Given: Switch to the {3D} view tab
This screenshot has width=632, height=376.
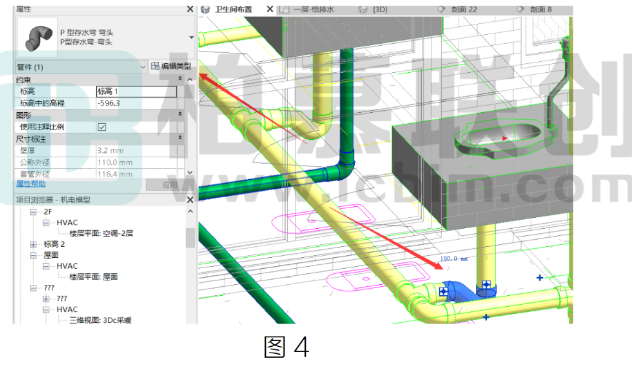Looking at the screenshot, I should point(380,9).
